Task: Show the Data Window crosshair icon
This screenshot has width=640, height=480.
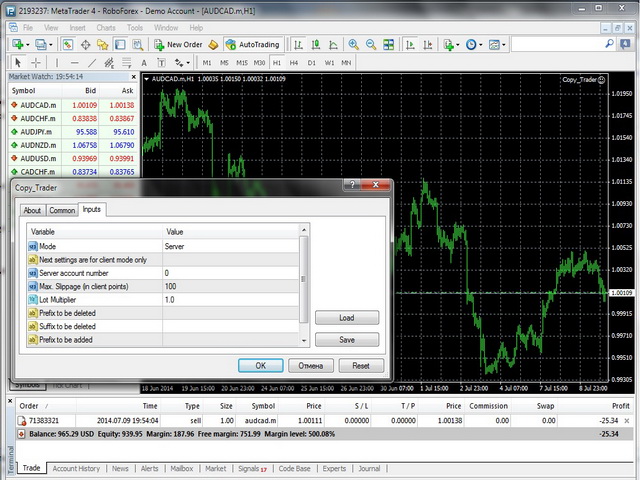Action: 85,44
